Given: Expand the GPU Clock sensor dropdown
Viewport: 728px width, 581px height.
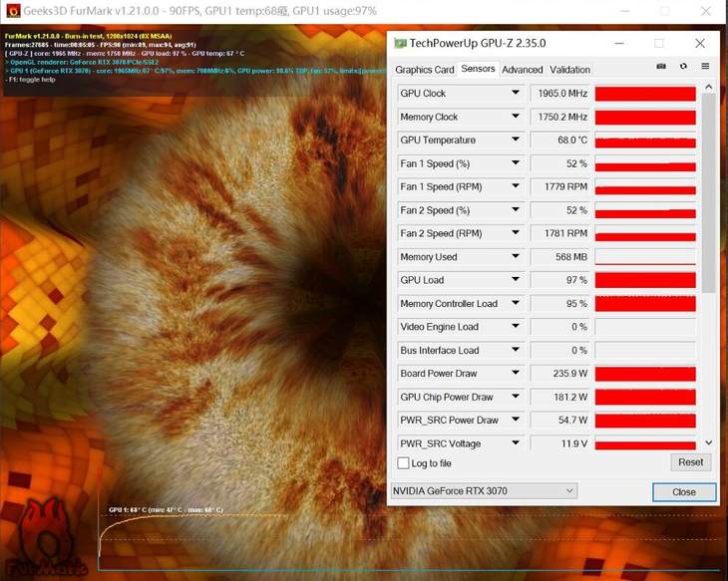Looking at the screenshot, I should (x=516, y=94).
